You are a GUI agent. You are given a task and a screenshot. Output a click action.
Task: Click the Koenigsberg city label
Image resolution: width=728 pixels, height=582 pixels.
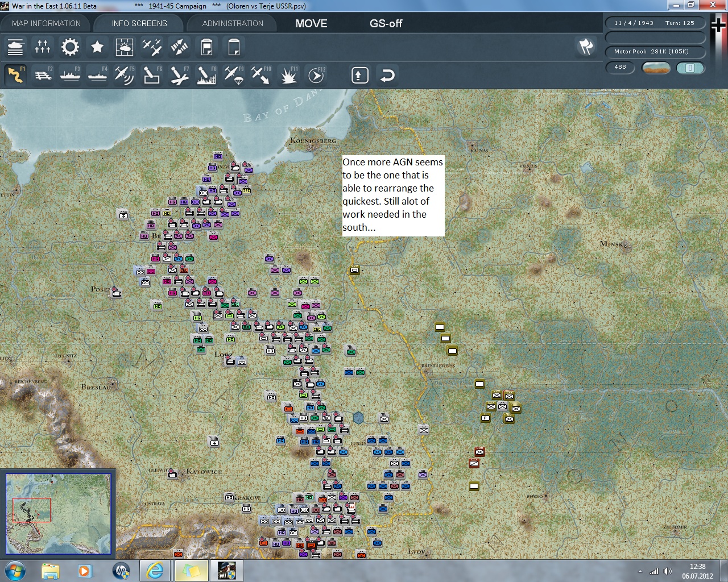pyautogui.click(x=313, y=140)
